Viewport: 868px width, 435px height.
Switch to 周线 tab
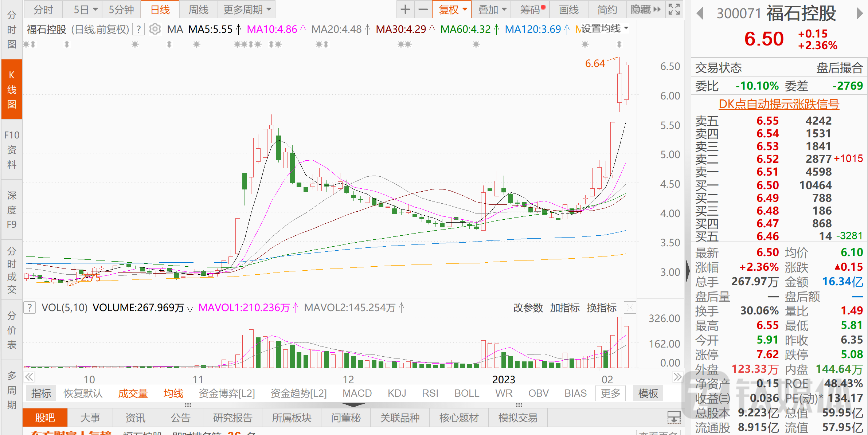(198, 9)
